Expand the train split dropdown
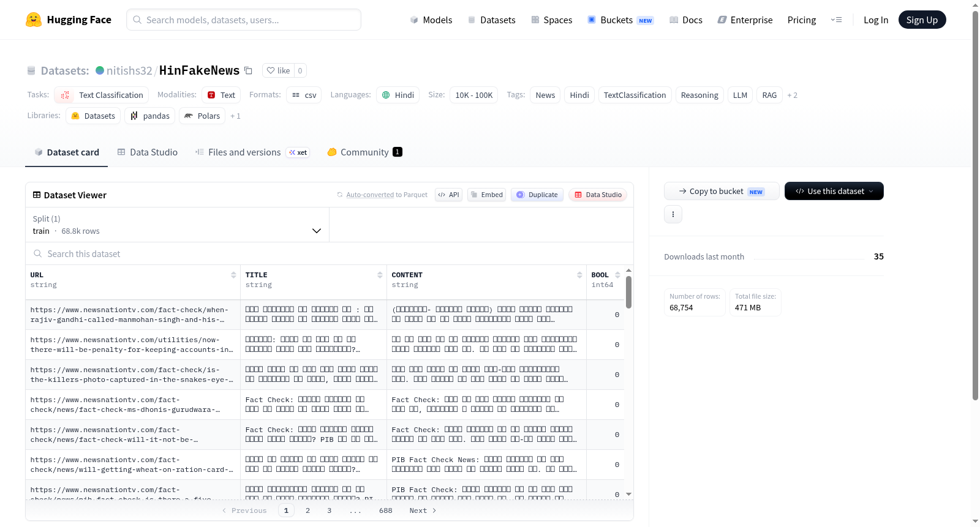 (177, 225)
